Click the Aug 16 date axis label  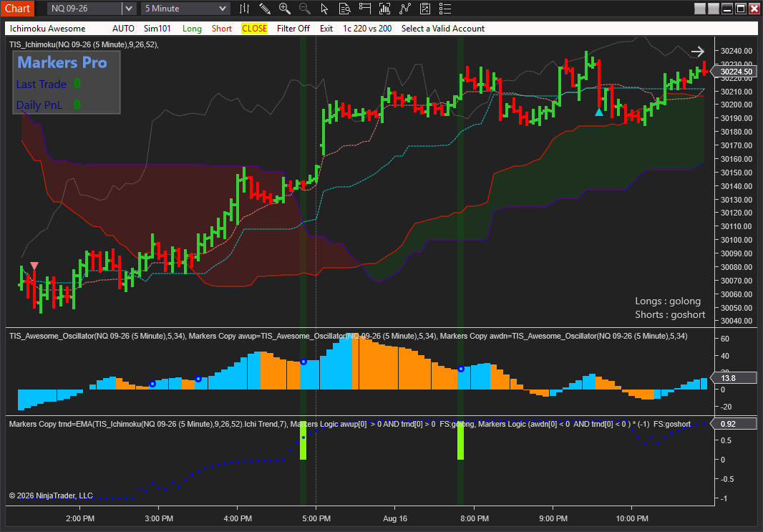394,518
